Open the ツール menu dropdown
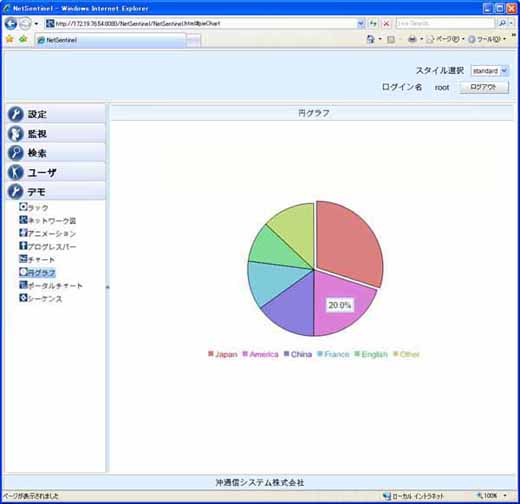Screen dimensions: 520x504 click(487, 39)
